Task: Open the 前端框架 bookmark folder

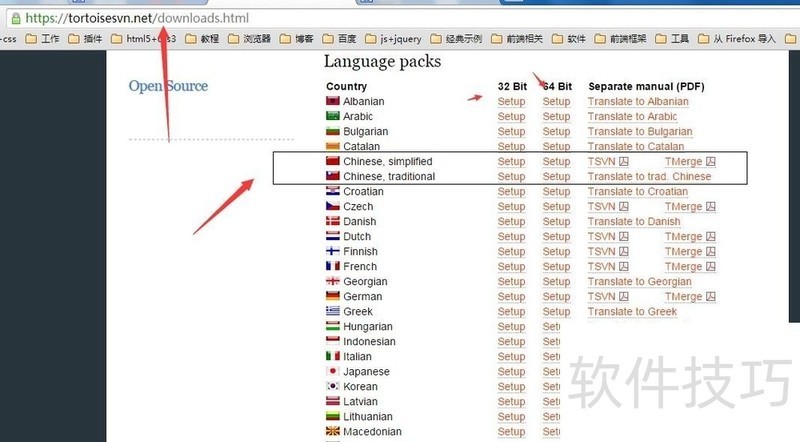Action: [620, 39]
